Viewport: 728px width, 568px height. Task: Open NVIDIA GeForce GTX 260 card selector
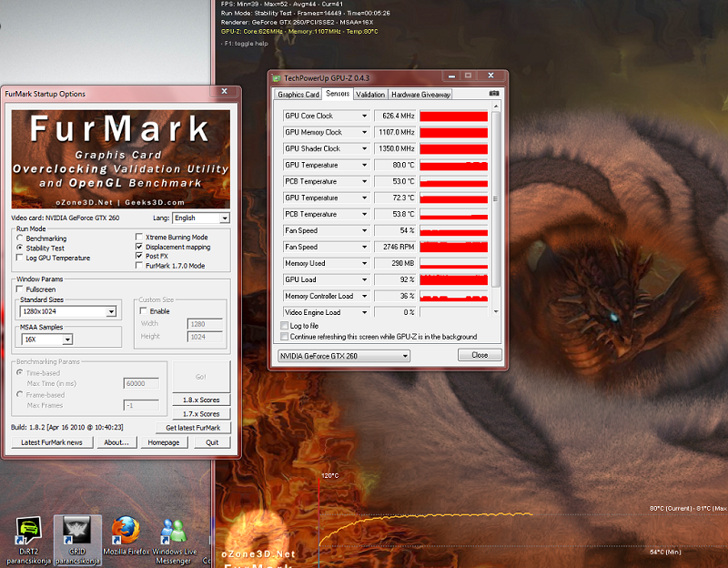click(344, 356)
